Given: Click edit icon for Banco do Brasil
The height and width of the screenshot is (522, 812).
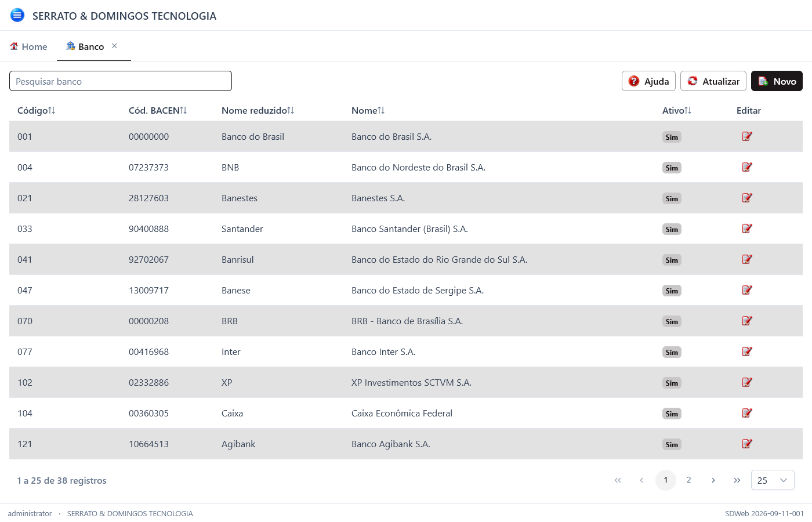Looking at the screenshot, I should (x=747, y=136).
